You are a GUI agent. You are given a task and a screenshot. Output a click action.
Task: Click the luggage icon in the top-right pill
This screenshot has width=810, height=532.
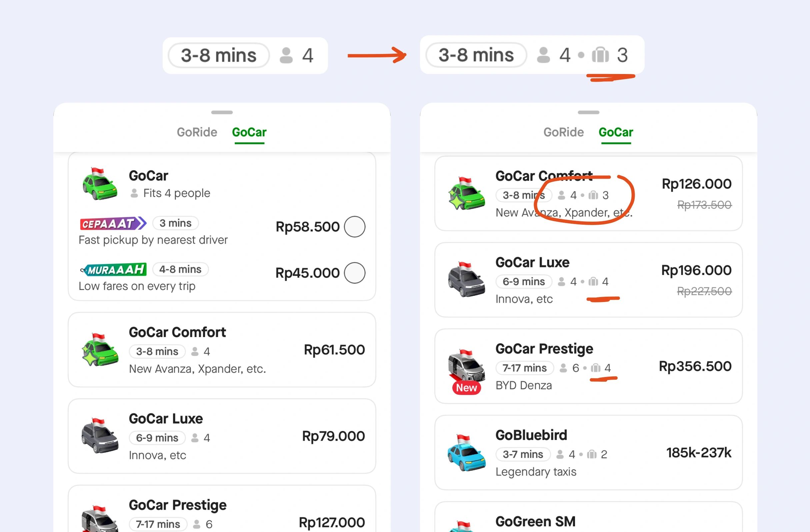600,55
